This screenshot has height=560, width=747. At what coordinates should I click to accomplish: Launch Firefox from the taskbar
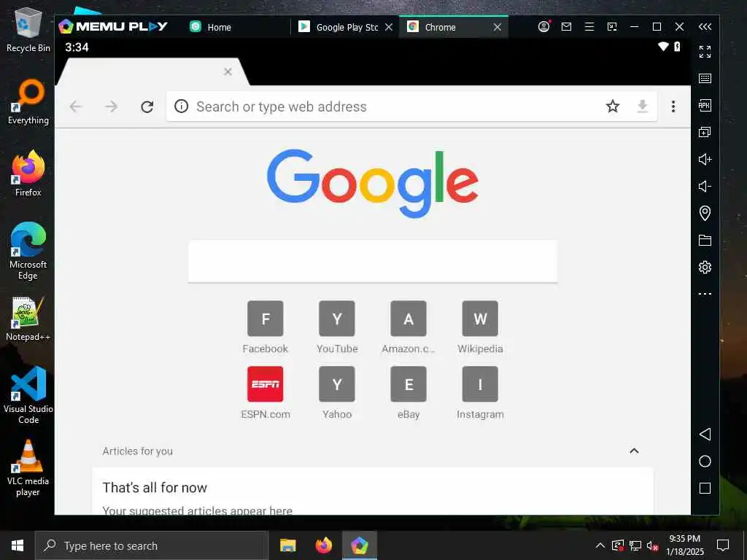point(323,545)
